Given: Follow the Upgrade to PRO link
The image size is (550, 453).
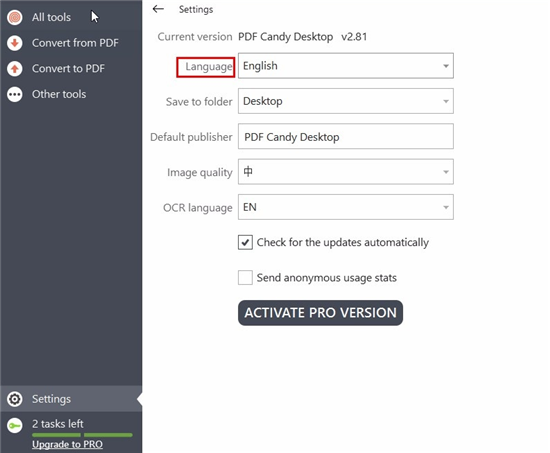Looking at the screenshot, I should (x=67, y=444).
